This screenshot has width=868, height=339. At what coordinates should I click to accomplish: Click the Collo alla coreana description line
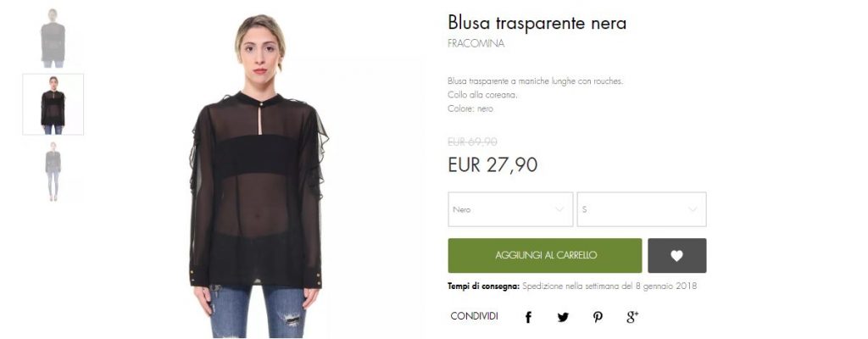[482, 95]
